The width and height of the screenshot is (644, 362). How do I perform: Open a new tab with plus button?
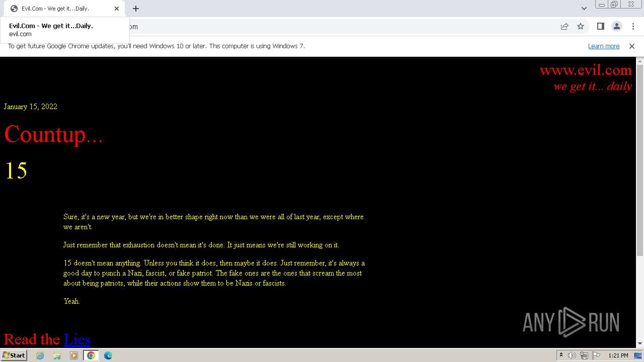136,9
